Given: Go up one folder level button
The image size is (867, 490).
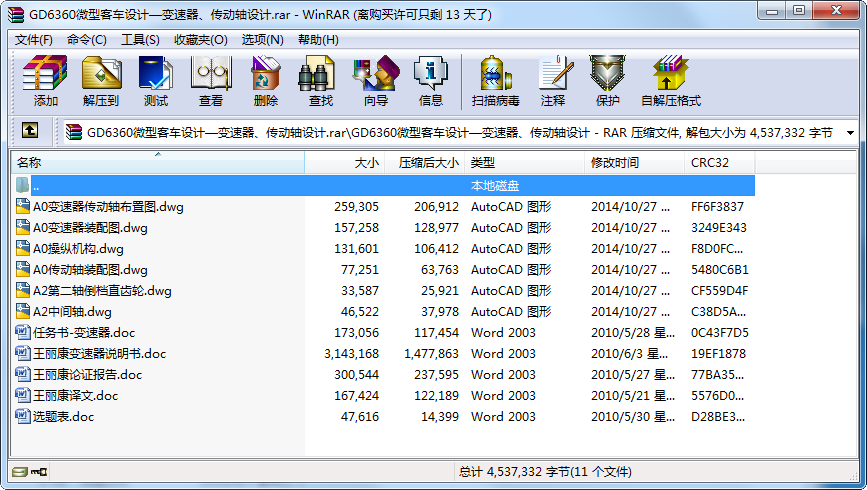Looking at the screenshot, I should coord(30,131).
